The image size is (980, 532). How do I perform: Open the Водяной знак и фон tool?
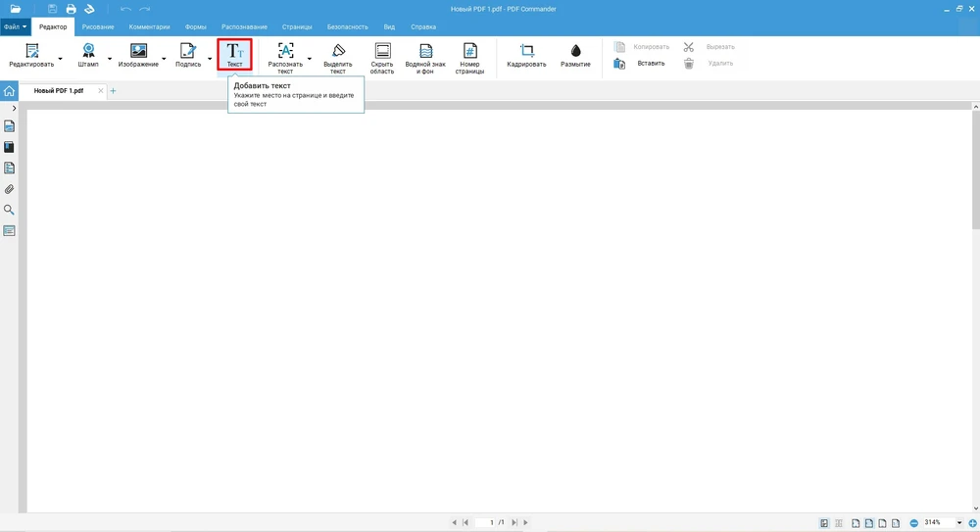[425, 57]
